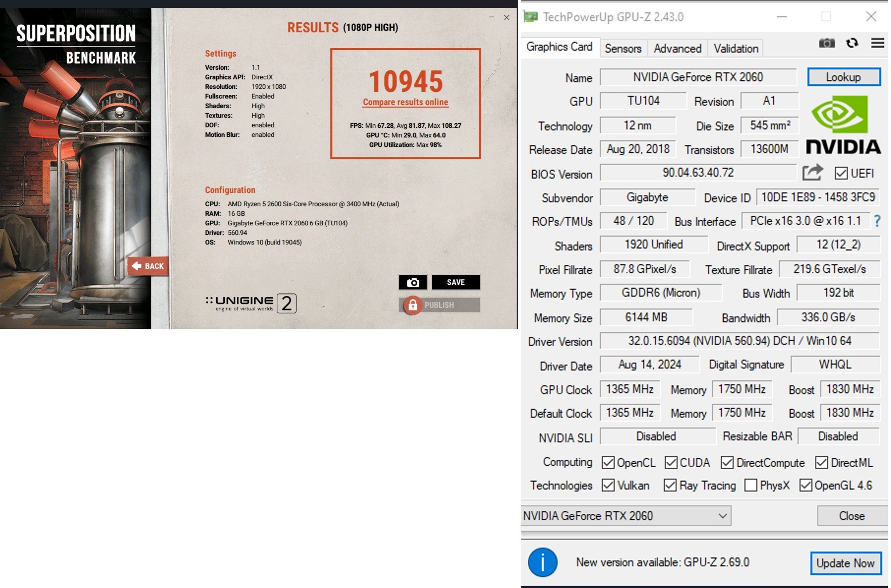Image resolution: width=891 pixels, height=588 pixels.
Task: Click the NVIDIA SLI field
Action: [658, 436]
